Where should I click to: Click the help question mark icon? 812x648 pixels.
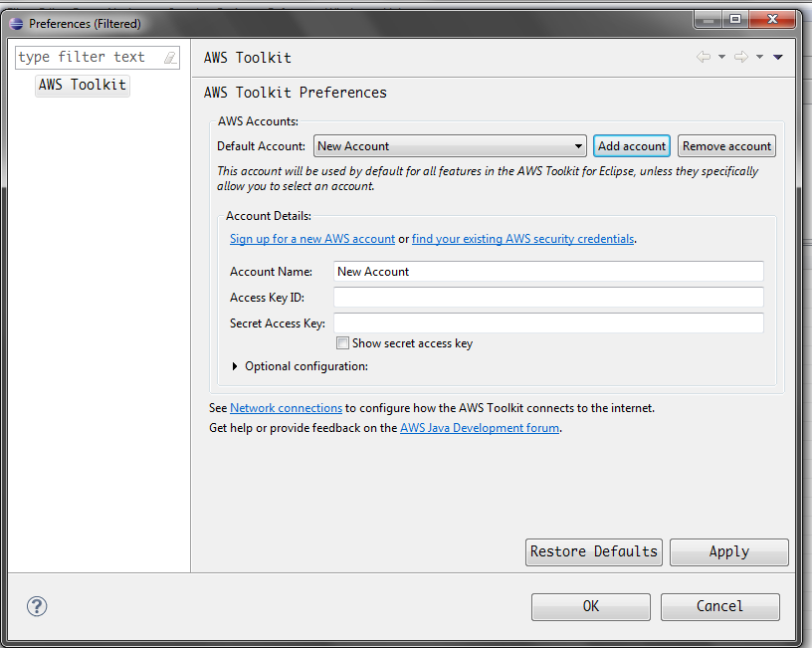(37, 606)
